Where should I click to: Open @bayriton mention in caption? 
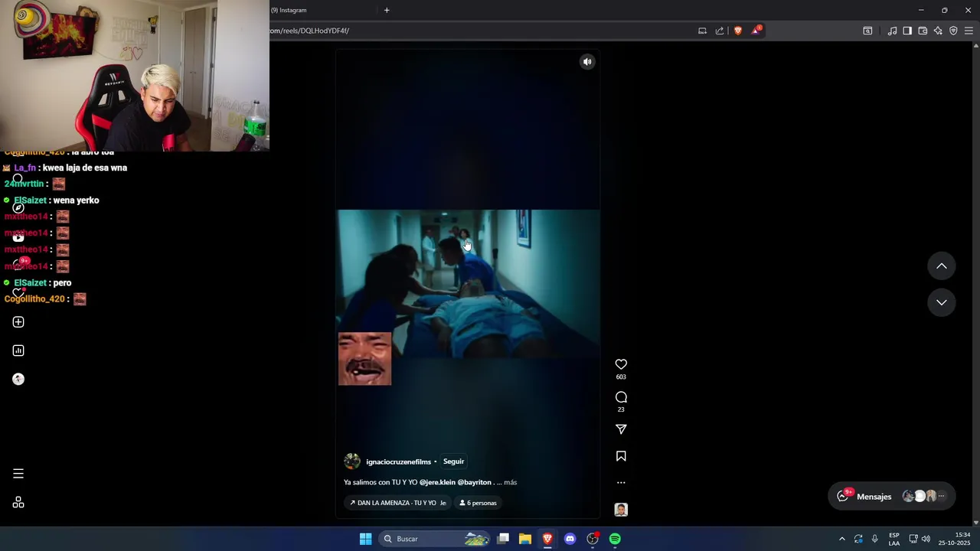(x=474, y=482)
